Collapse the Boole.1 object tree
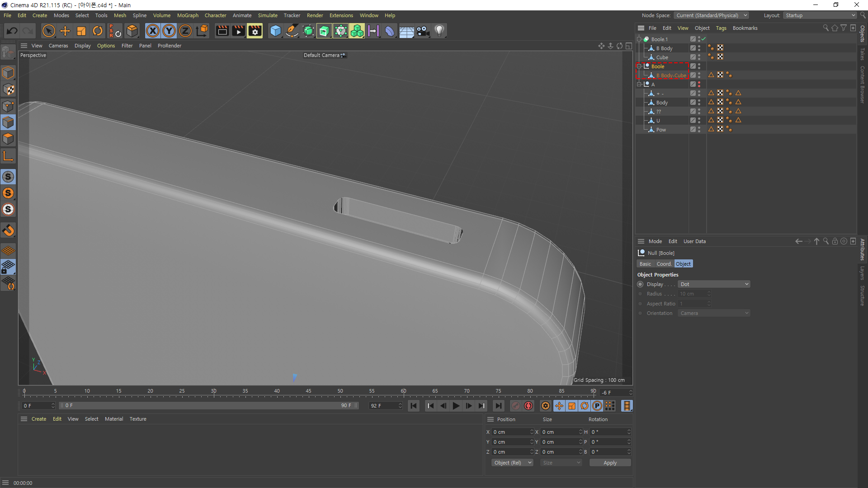This screenshot has width=868, height=488. (639, 39)
